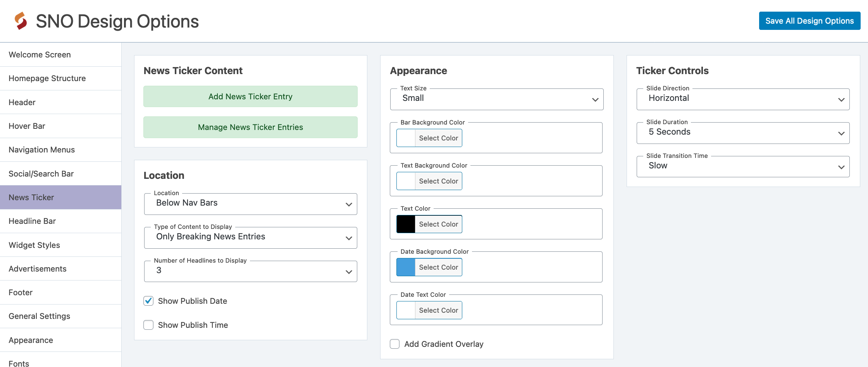Select News Ticker sidebar item
The height and width of the screenshot is (367, 868).
60,197
